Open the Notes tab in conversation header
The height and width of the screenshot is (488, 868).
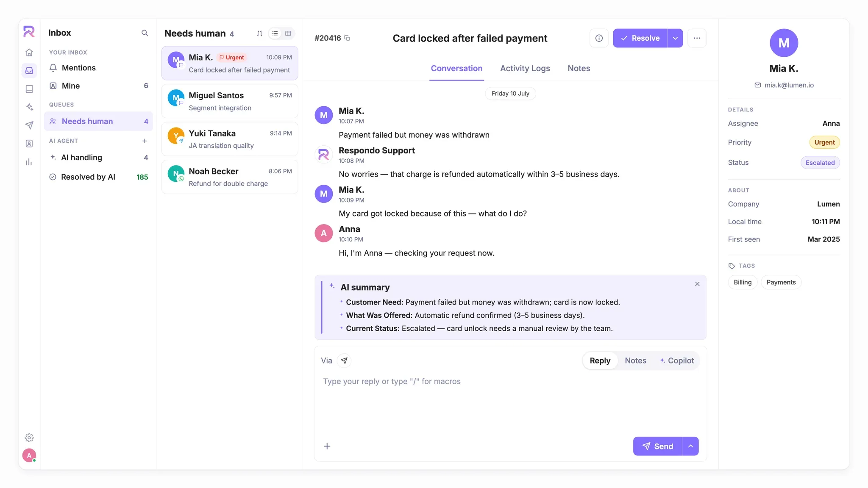pyautogui.click(x=579, y=69)
